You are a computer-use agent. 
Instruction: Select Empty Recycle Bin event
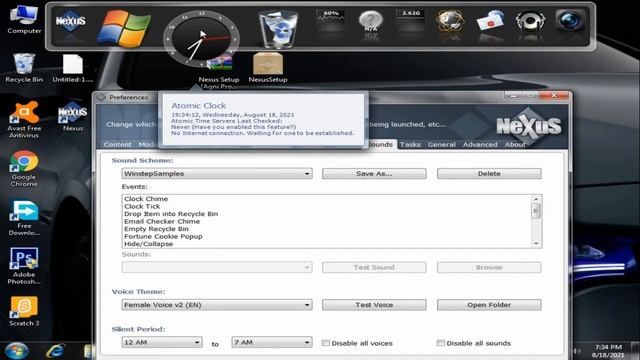pos(156,229)
